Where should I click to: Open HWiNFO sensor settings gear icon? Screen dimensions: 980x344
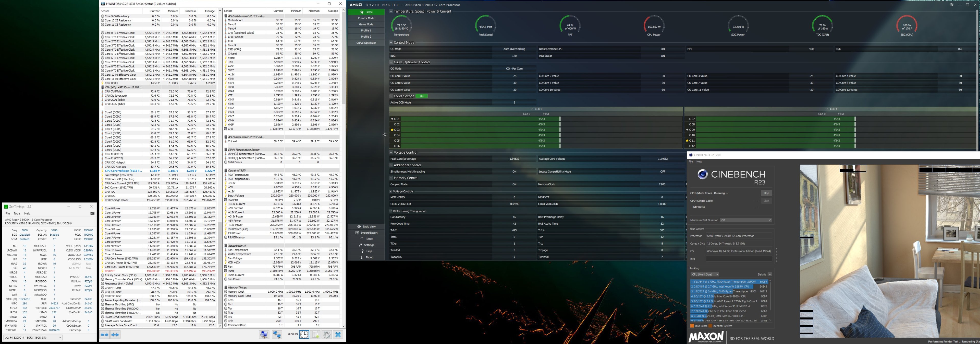coord(326,335)
